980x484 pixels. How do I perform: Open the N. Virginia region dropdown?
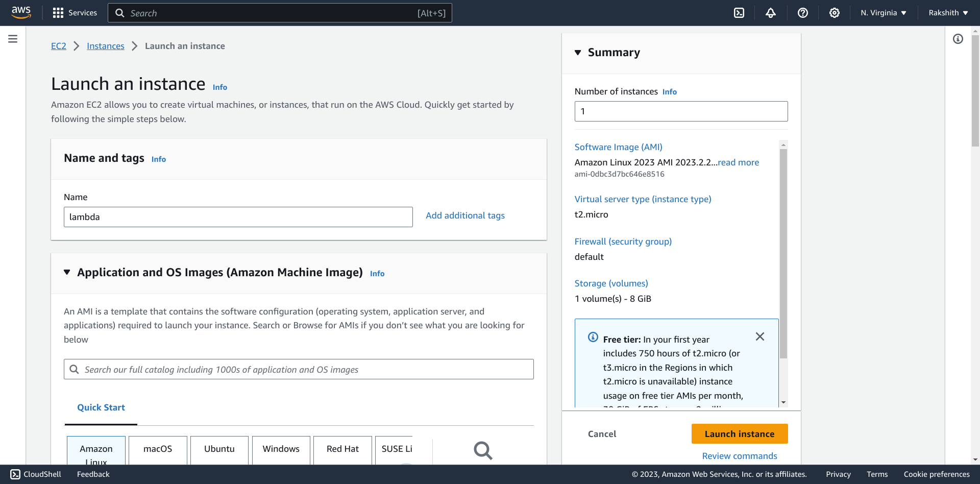point(884,13)
